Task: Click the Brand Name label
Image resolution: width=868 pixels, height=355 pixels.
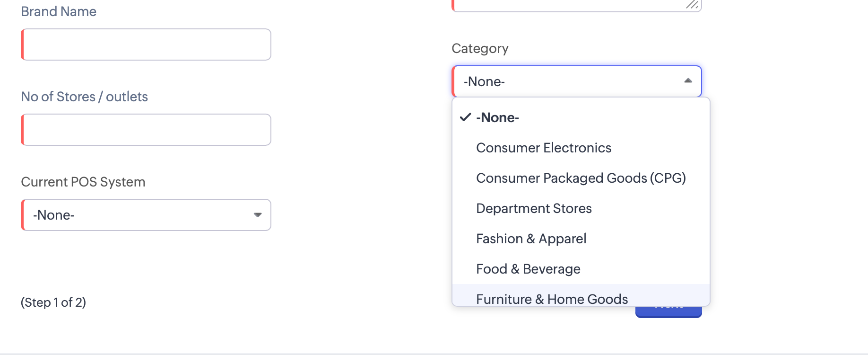Action: click(59, 11)
